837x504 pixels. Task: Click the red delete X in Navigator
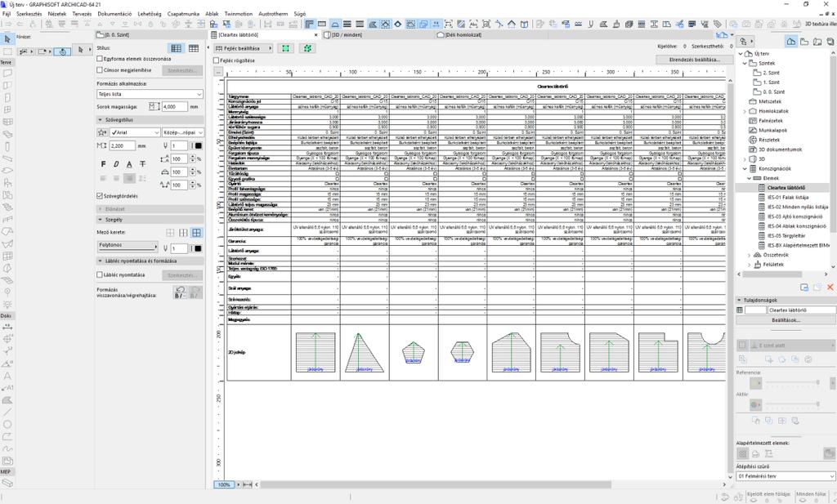pyautogui.click(x=830, y=288)
